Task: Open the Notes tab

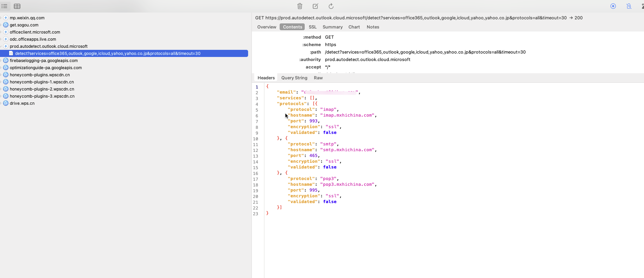Action: click(373, 27)
